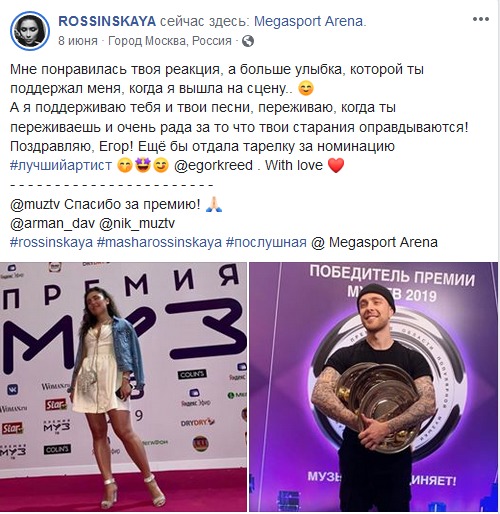Open the #rossinskaya hashtag
Image resolution: width=500 pixels, height=514 pixels.
[51, 242]
